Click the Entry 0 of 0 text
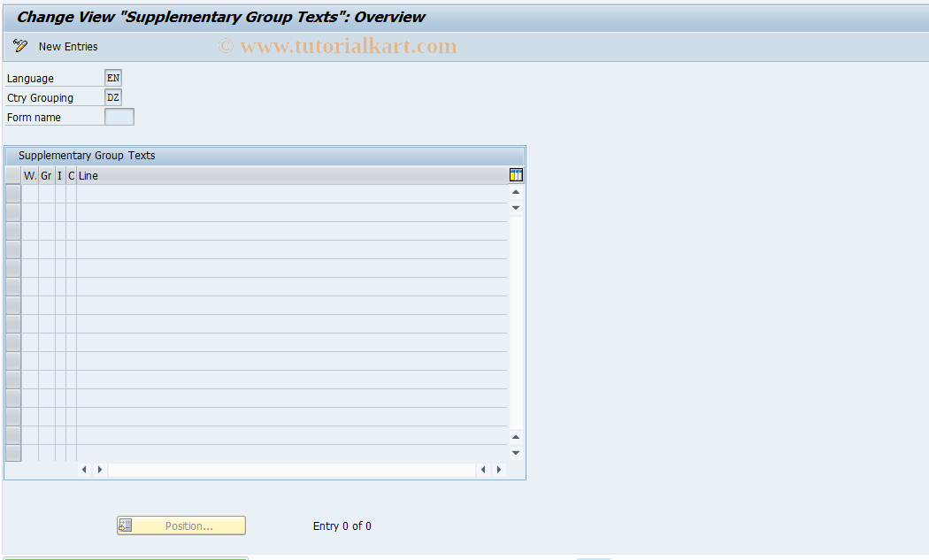The width and height of the screenshot is (929, 560). (342, 525)
